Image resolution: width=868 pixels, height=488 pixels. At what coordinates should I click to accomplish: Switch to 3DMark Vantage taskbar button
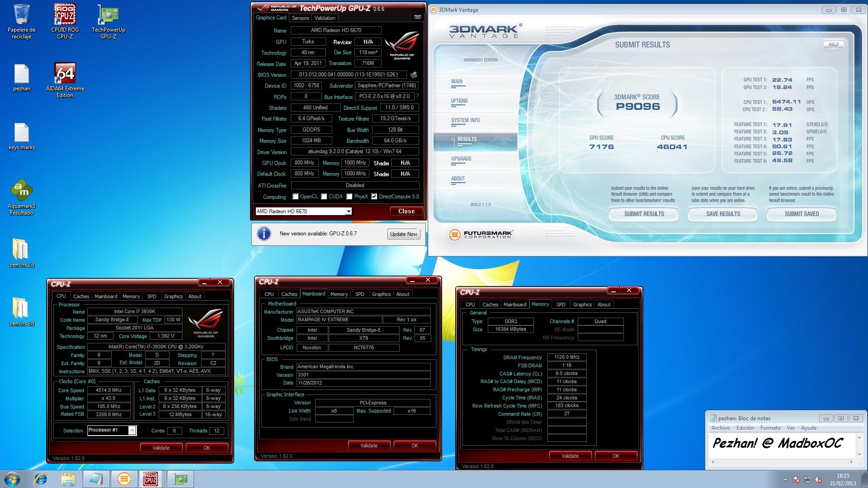[124, 479]
